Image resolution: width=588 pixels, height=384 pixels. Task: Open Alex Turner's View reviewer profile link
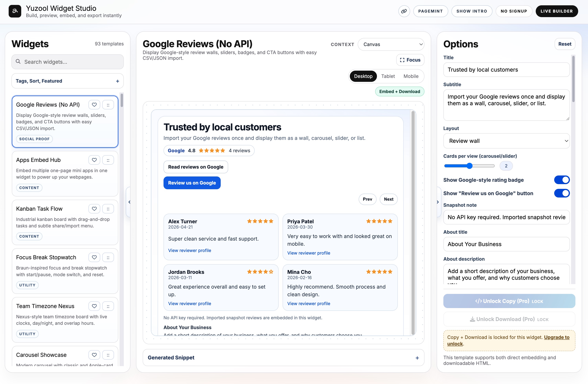coord(189,250)
